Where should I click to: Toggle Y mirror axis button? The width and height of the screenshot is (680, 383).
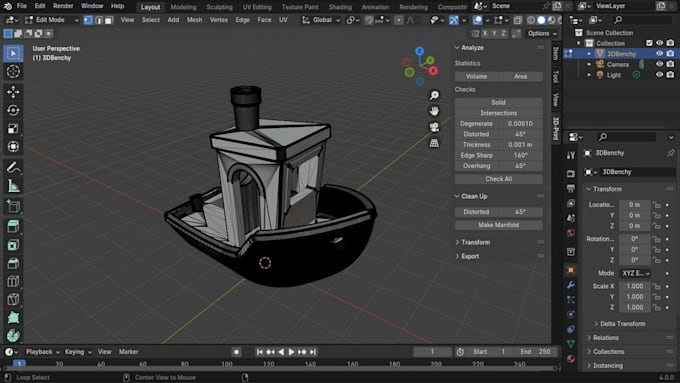494,33
